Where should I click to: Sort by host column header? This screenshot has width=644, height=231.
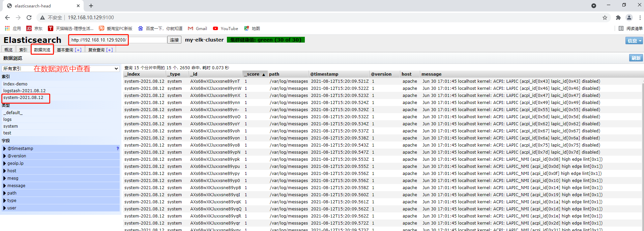click(x=410, y=74)
